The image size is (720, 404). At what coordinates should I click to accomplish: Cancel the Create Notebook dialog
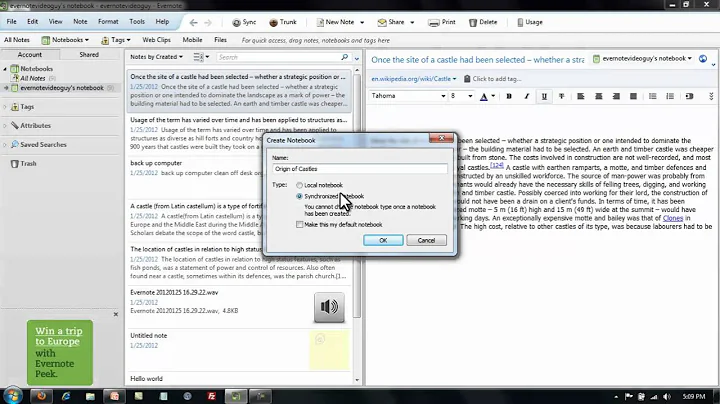[426, 240]
